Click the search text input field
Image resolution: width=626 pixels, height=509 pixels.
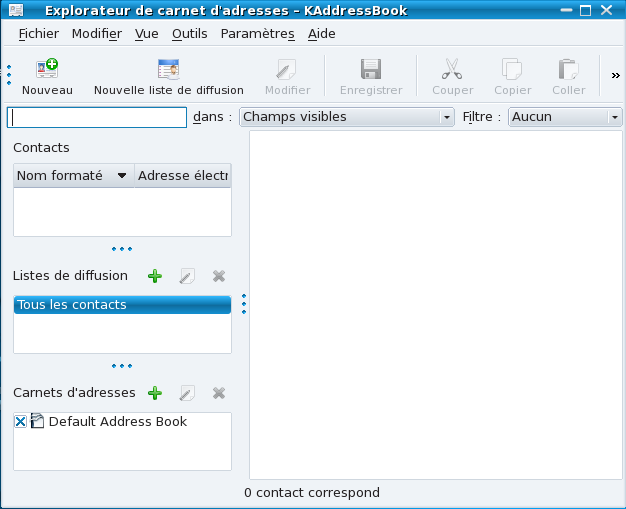pyautogui.click(x=97, y=117)
